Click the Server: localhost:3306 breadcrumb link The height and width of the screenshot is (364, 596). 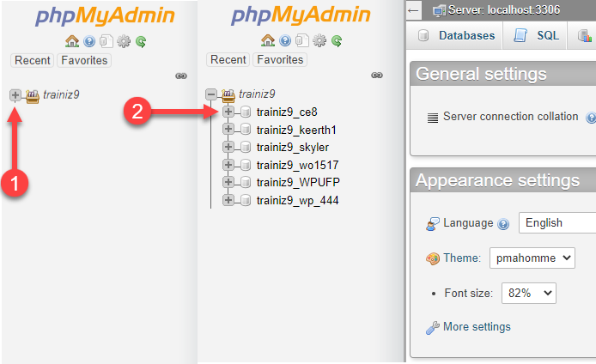pyautogui.click(x=504, y=9)
